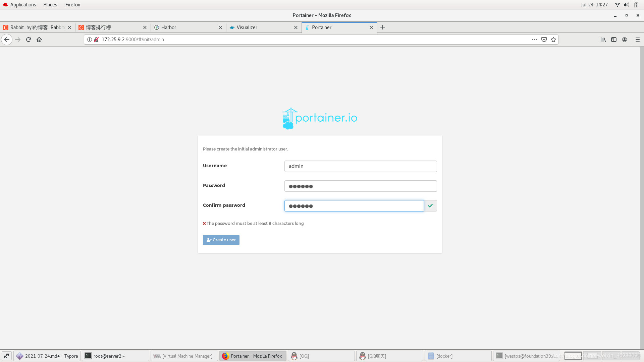Select the Portainer tab
This screenshot has width=644, height=362.
[339, 27]
